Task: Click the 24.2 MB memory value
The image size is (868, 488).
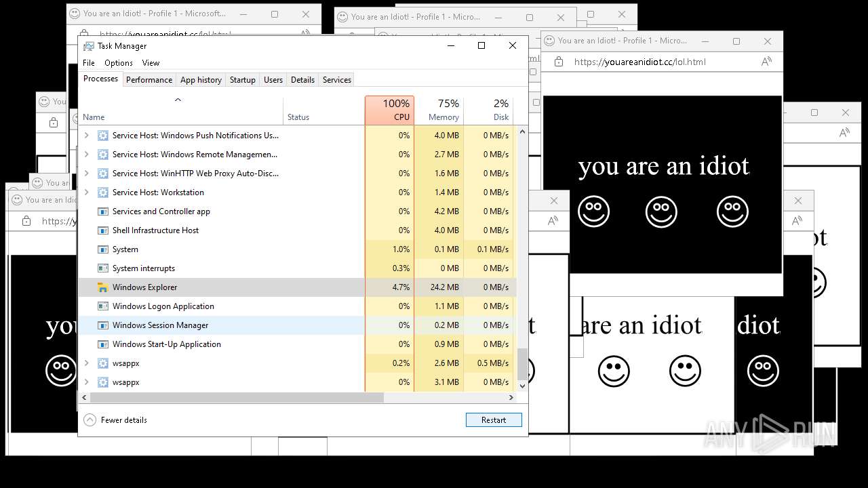Action: pyautogui.click(x=445, y=287)
